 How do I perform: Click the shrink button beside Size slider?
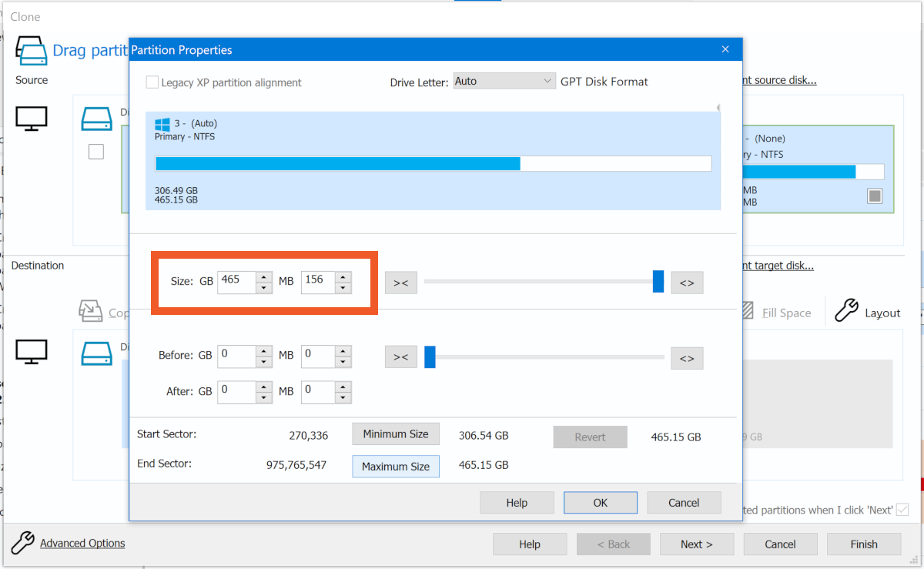pos(400,283)
